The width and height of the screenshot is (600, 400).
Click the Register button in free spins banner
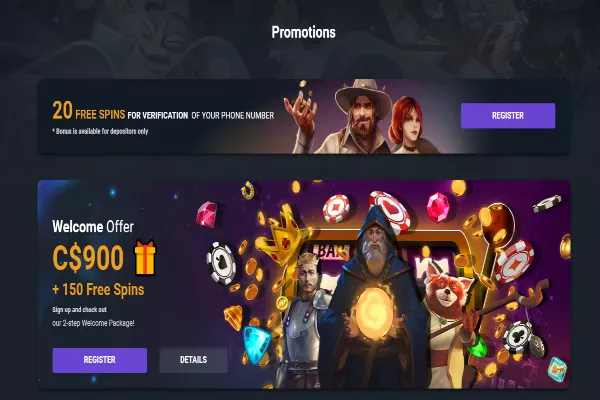508,116
